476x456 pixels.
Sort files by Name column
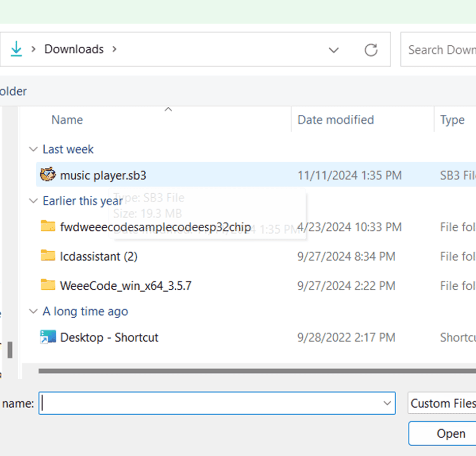point(67,120)
